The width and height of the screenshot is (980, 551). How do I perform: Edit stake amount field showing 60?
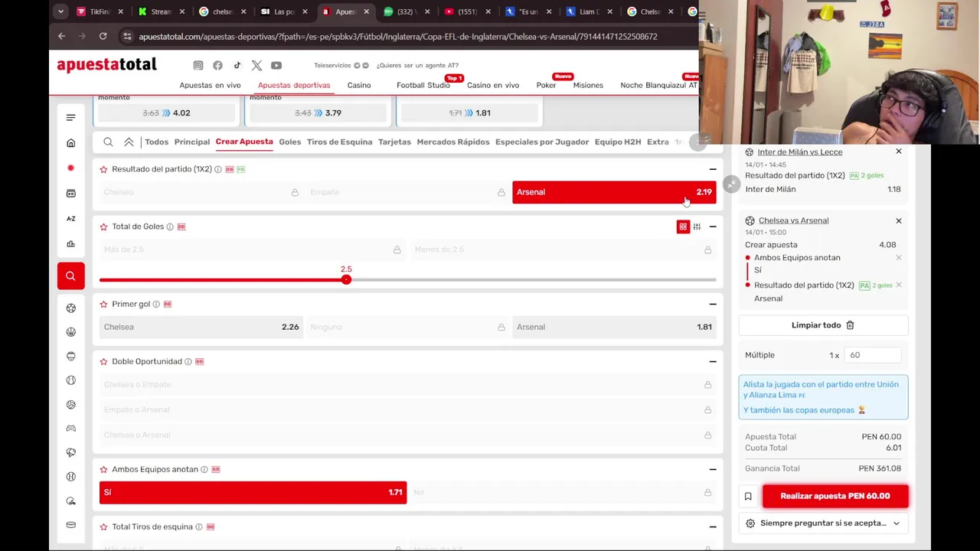[871, 355]
